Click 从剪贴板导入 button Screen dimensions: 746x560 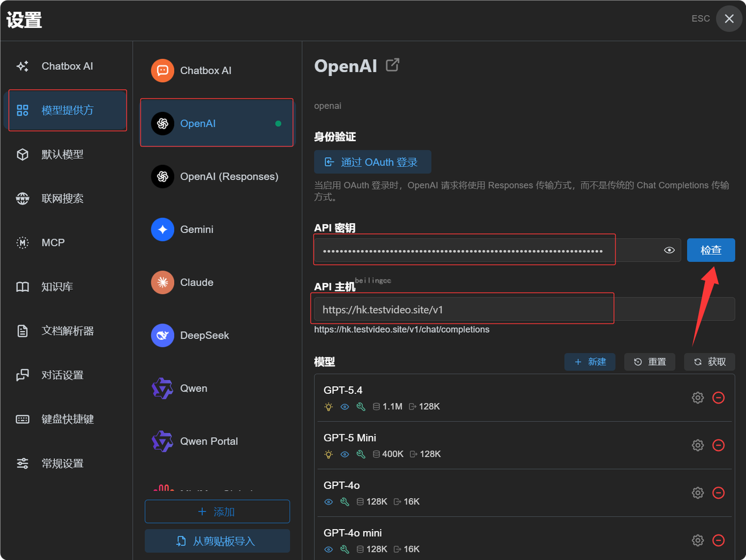click(217, 541)
